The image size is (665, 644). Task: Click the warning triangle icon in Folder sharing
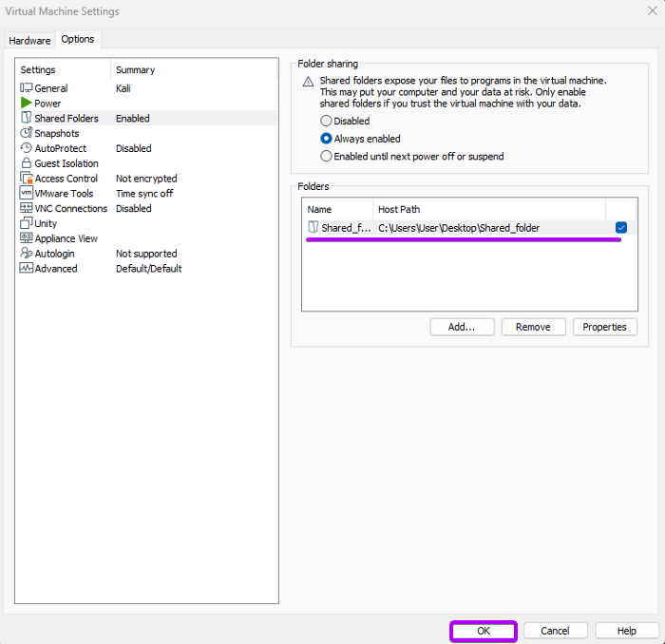[x=308, y=82]
